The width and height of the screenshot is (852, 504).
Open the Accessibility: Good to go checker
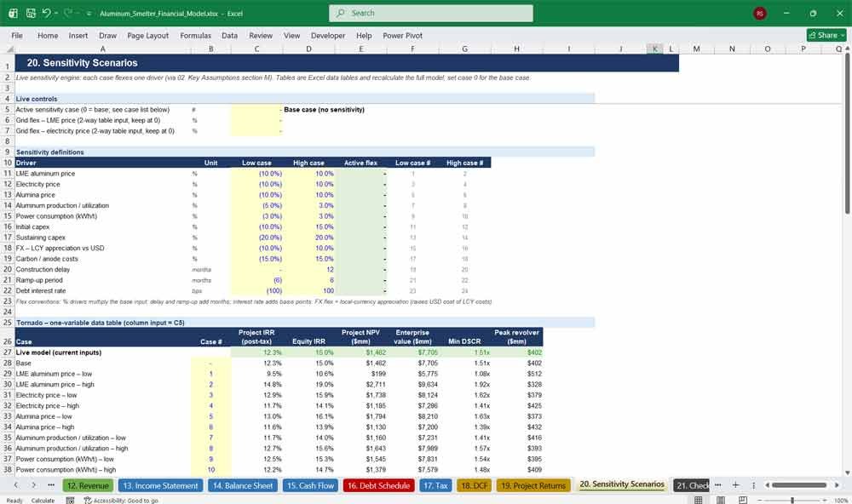[x=121, y=501]
